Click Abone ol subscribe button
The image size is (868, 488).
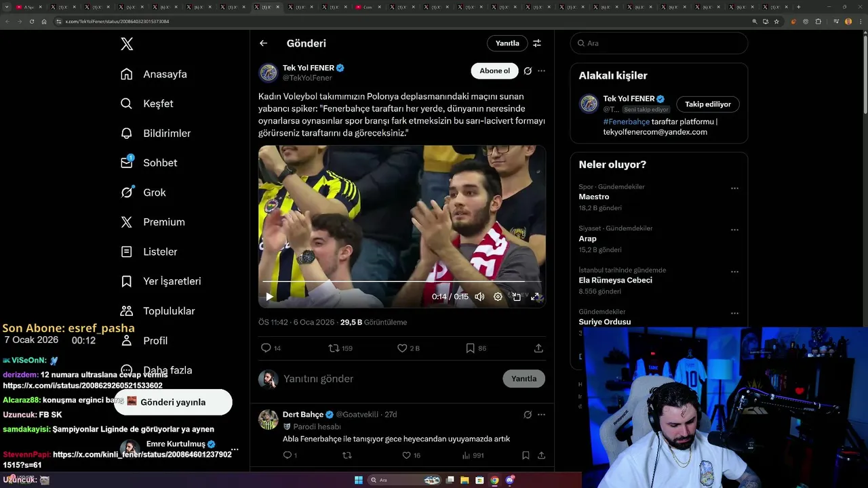(x=494, y=70)
